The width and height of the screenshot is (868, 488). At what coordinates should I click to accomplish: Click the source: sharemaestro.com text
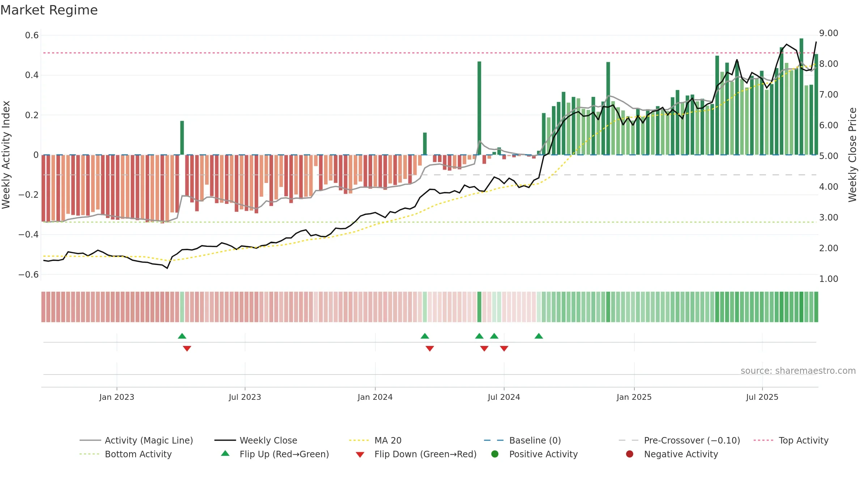pyautogui.click(x=798, y=371)
